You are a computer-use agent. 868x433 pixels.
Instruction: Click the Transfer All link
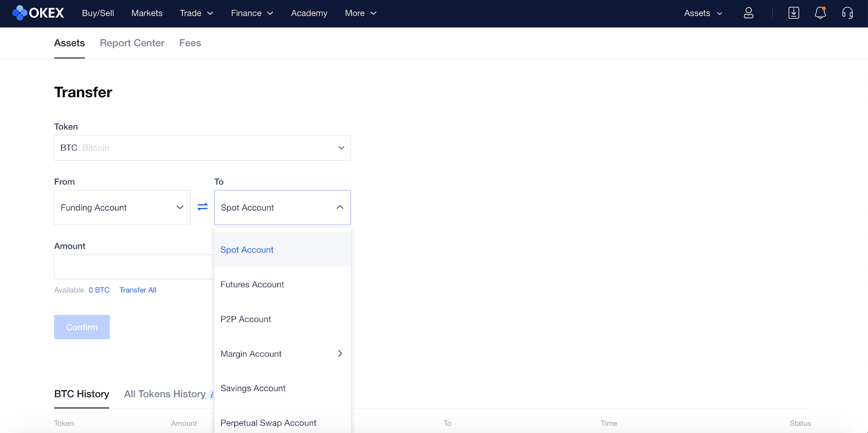point(138,290)
